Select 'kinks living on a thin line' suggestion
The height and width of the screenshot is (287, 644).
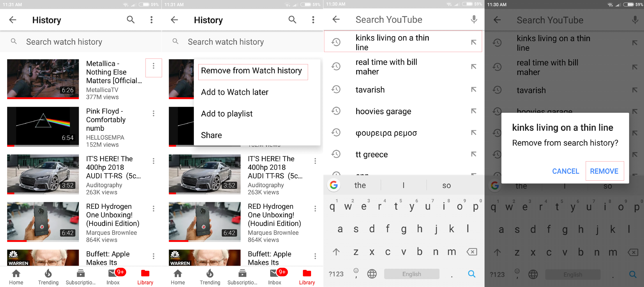tap(403, 41)
